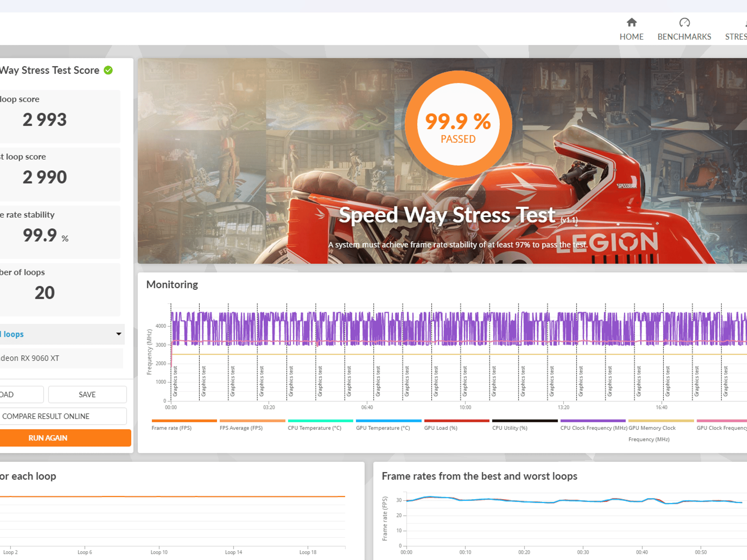Expand the loops dropdown arrow
This screenshot has width=747, height=560.
[x=119, y=334]
